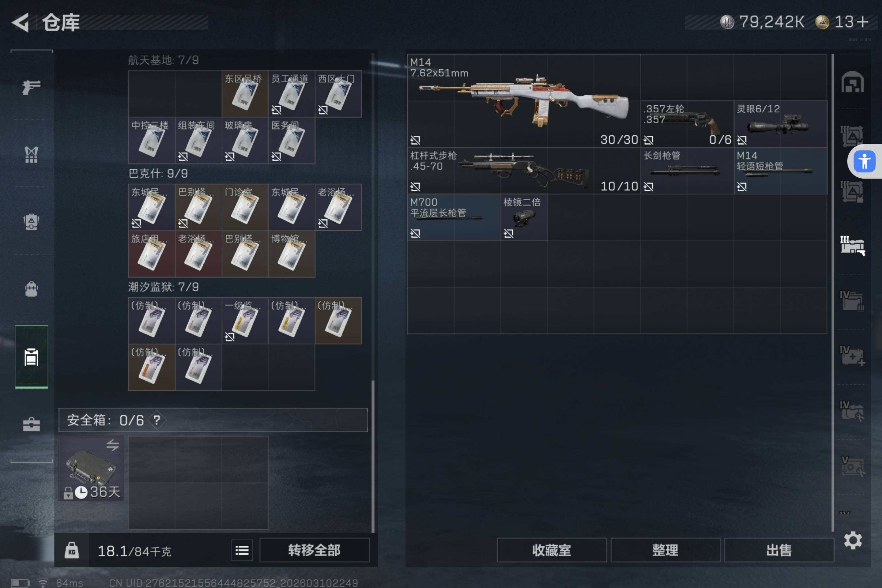
Task: Open the toolbox category icon in sidebar
Action: click(x=31, y=424)
